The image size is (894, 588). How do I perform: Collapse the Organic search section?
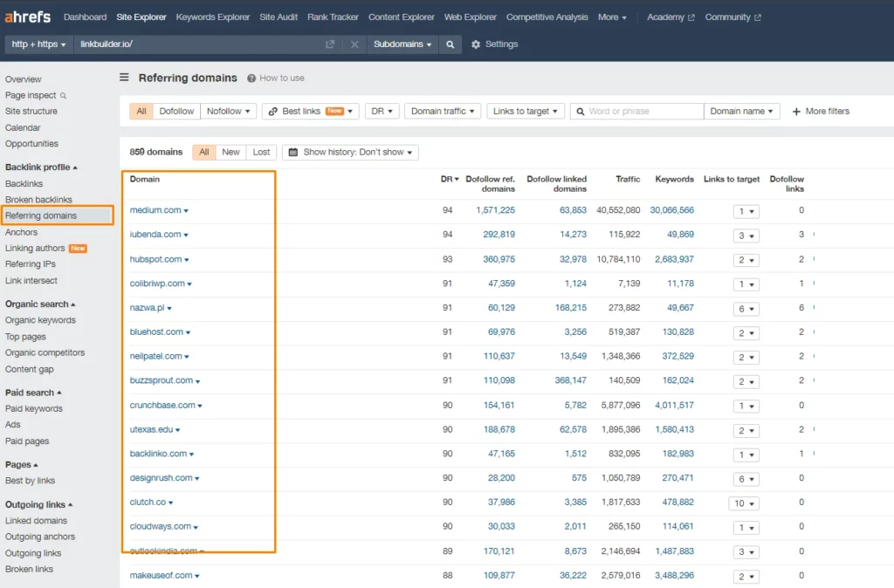pyautogui.click(x=40, y=304)
